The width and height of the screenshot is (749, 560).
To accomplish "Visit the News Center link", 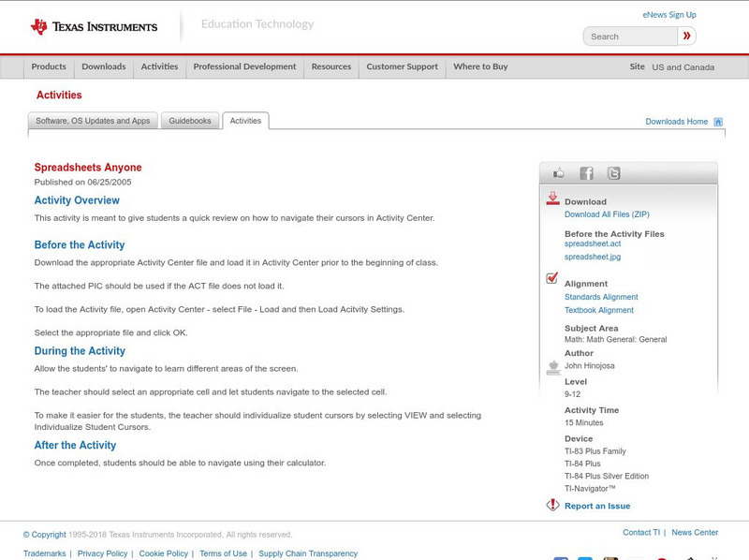I will tap(695, 532).
